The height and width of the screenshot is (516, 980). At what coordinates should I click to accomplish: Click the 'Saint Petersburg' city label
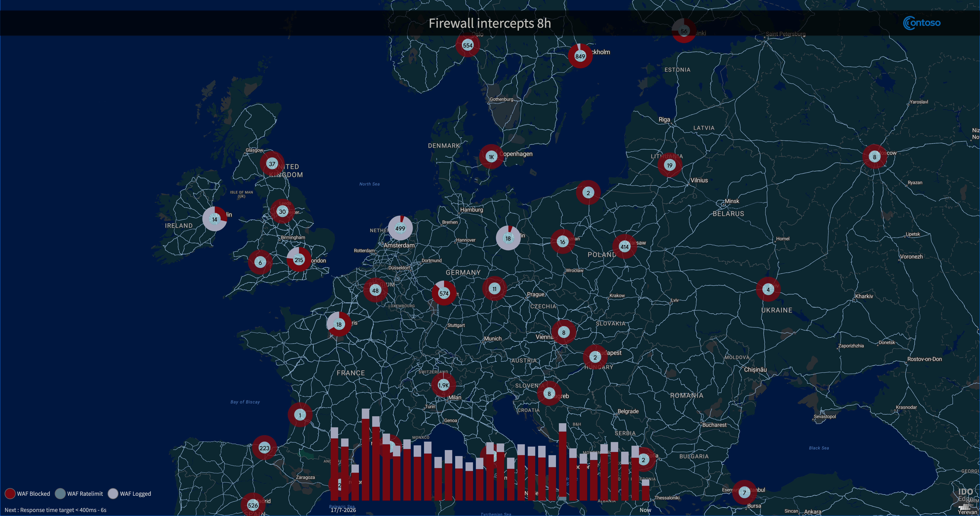click(785, 34)
